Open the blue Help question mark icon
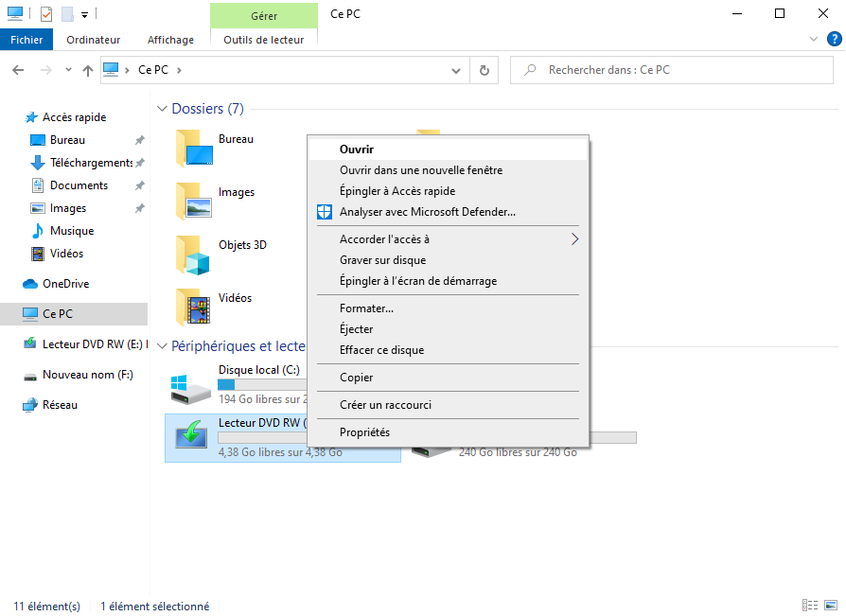This screenshot has width=846, height=616. pos(834,39)
